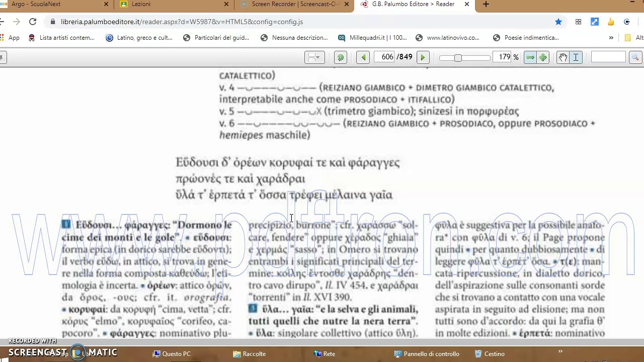
Task: Open the 'www.latinovivo.co...' bookmark
Action: coord(448,38)
